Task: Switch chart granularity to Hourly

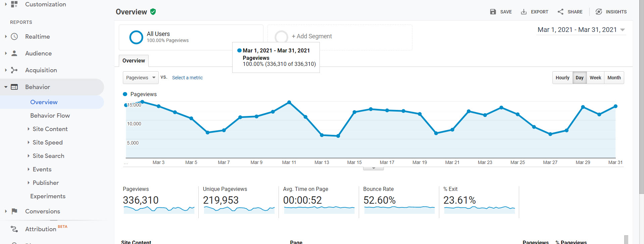Action: (562, 78)
